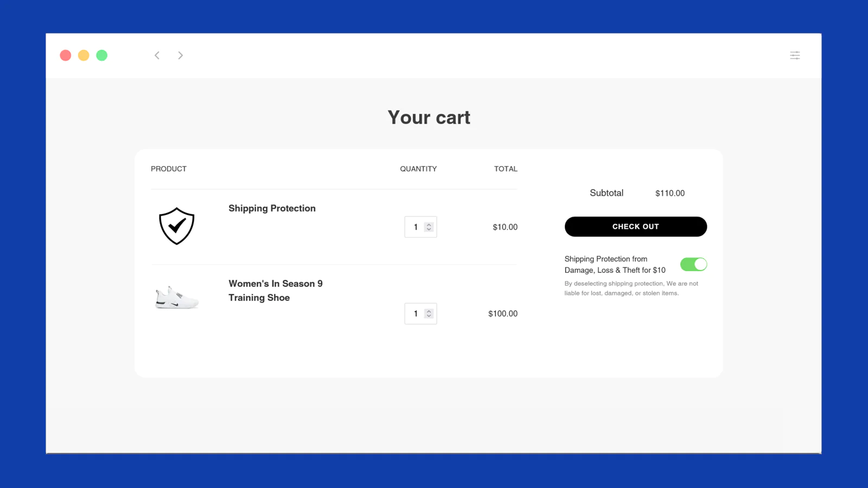Decrease Training Shoe quantity with down arrow
Screen dimensions: 868x488
pos(429,316)
